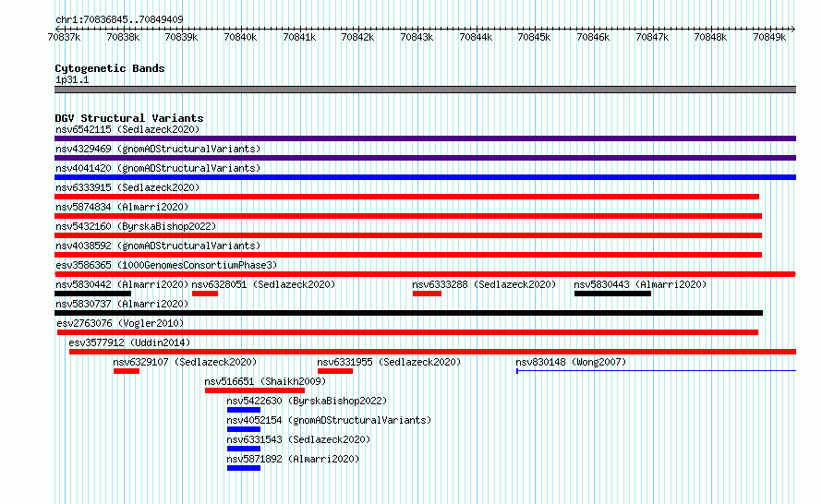Image resolution: width=822 pixels, height=504 pixels.
Task: Open variant esv3586365 (1000GenomesConsortiumPhase3)
Action: click(x=166, y=265)
